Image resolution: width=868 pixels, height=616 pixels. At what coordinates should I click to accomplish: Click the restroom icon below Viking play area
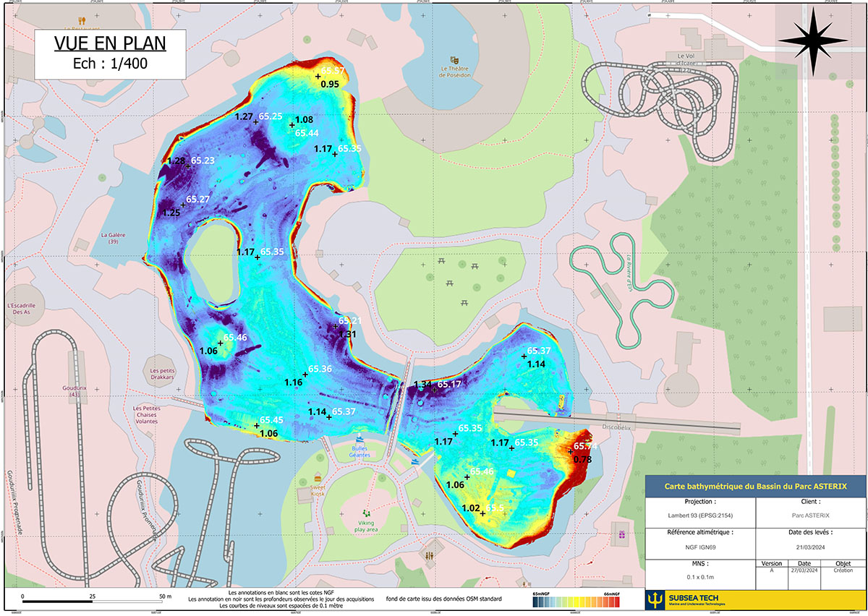(430, 556)
